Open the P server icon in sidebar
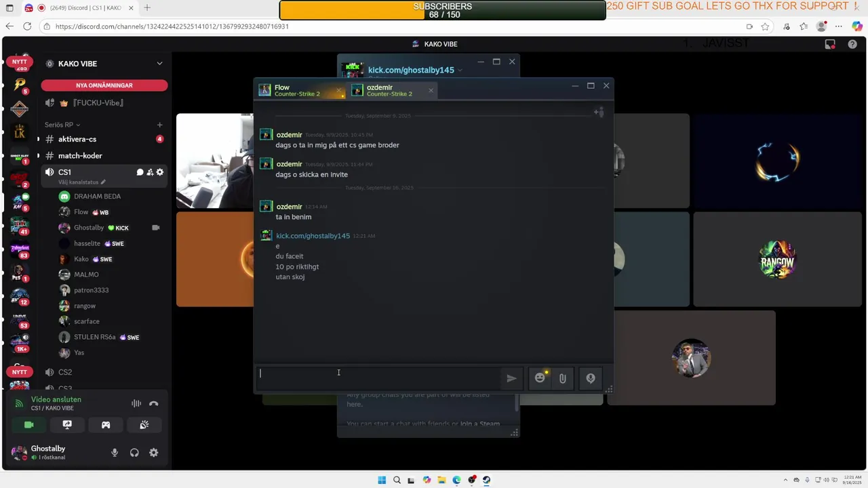The height and width of the screenshot is (488, 868). pyautogui.click(x=20, y=84)
